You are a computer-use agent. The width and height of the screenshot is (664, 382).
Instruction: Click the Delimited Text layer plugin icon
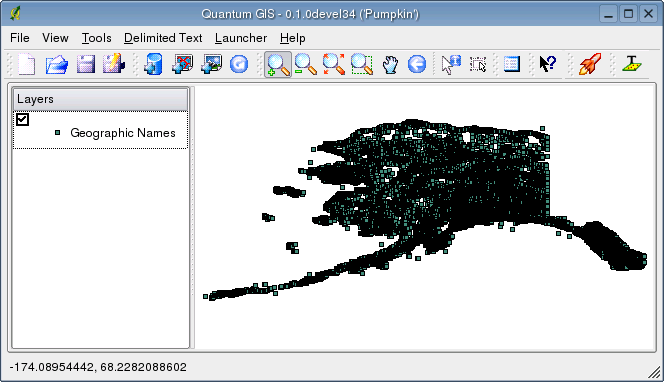[x=631, y=64]
